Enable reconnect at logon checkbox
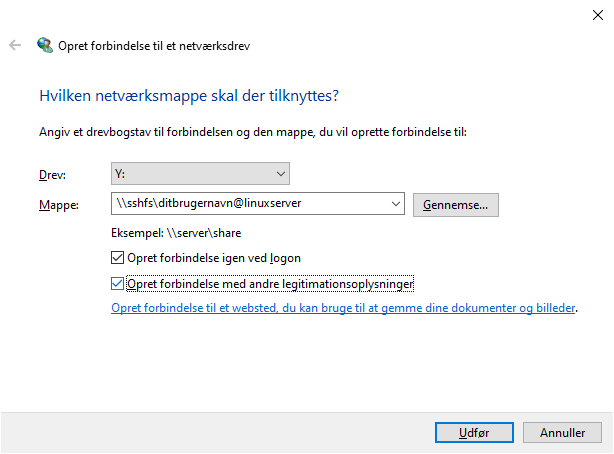 (x=119, y=258)
